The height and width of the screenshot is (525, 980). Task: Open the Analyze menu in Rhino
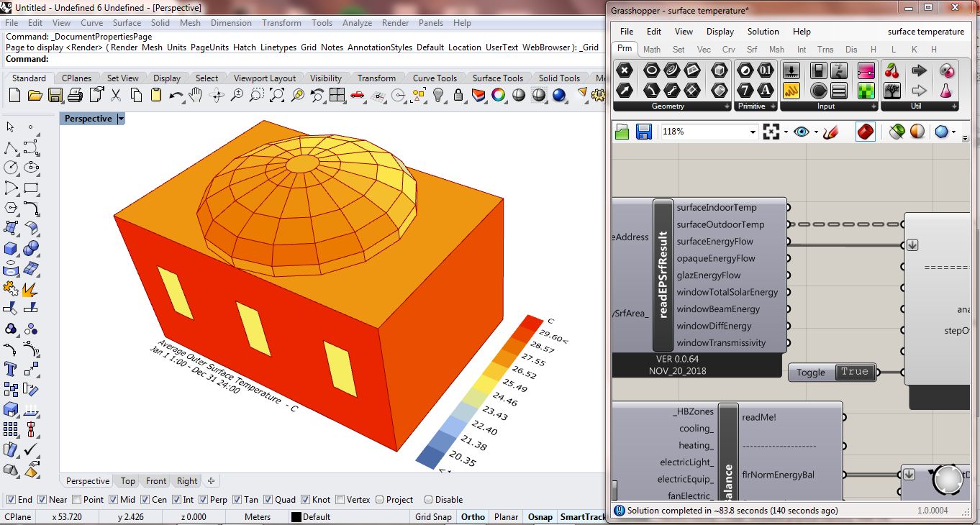(x=357, y=23)
